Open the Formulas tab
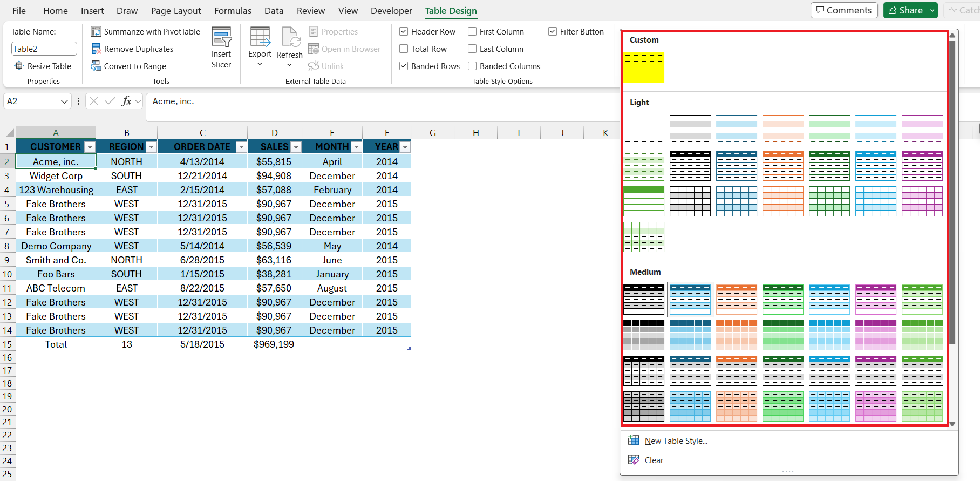 coord(233,11)
